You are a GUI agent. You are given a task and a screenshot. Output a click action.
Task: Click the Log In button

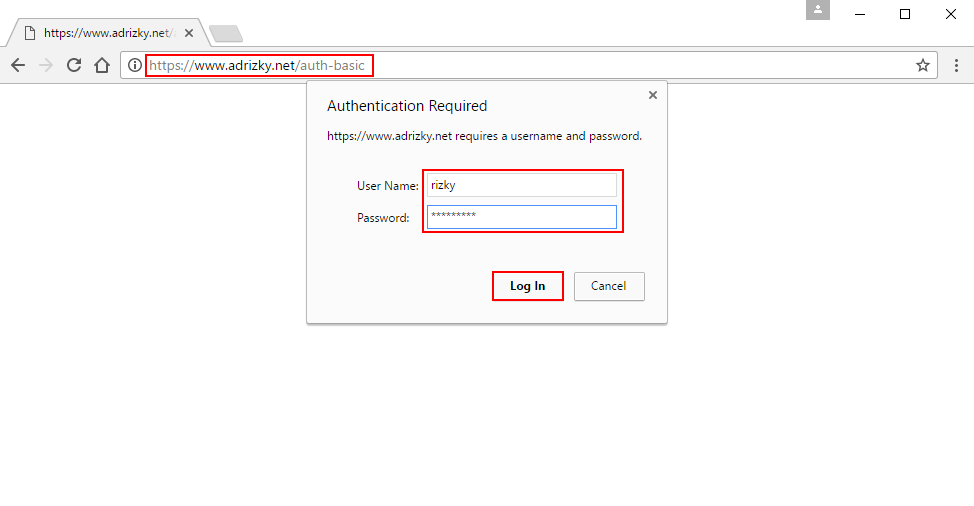[528, 286]
